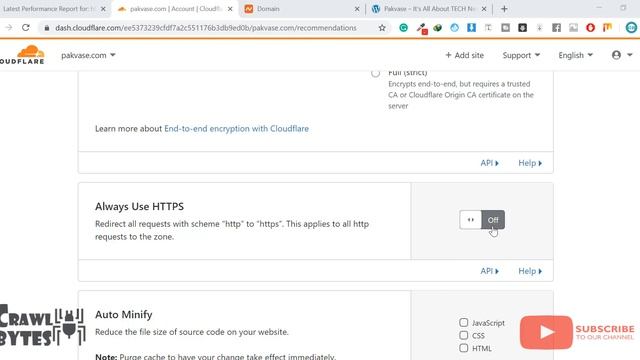Screen dimensions: 640x360
Task: Expand the pakvase.com site dropdown
Action: click(x=88, y=55)
